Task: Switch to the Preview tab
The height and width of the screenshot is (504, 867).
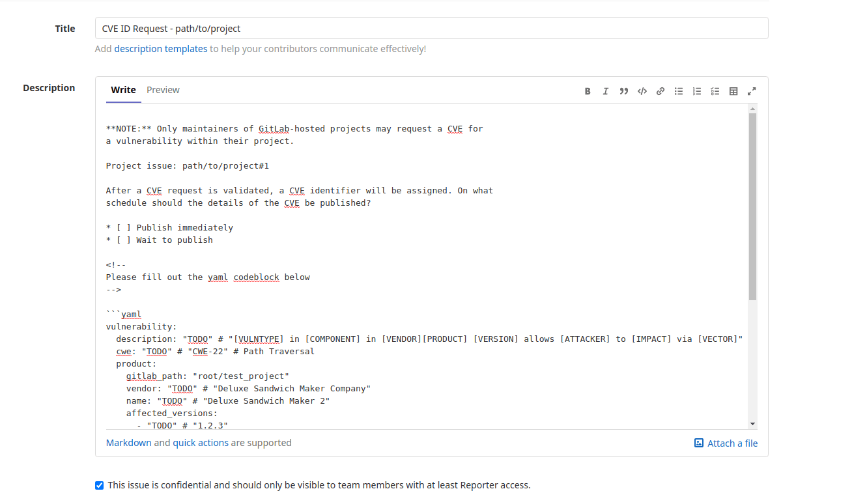Action: point(163,89)
